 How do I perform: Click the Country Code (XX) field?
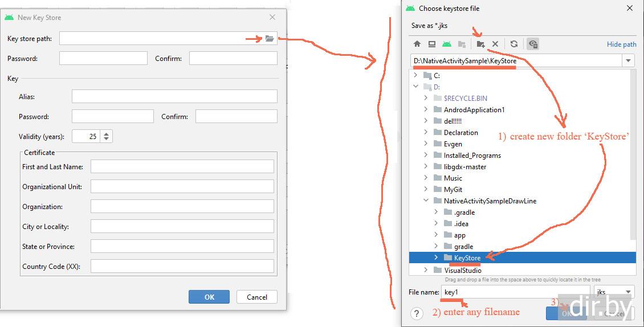(x=182, y=266)
